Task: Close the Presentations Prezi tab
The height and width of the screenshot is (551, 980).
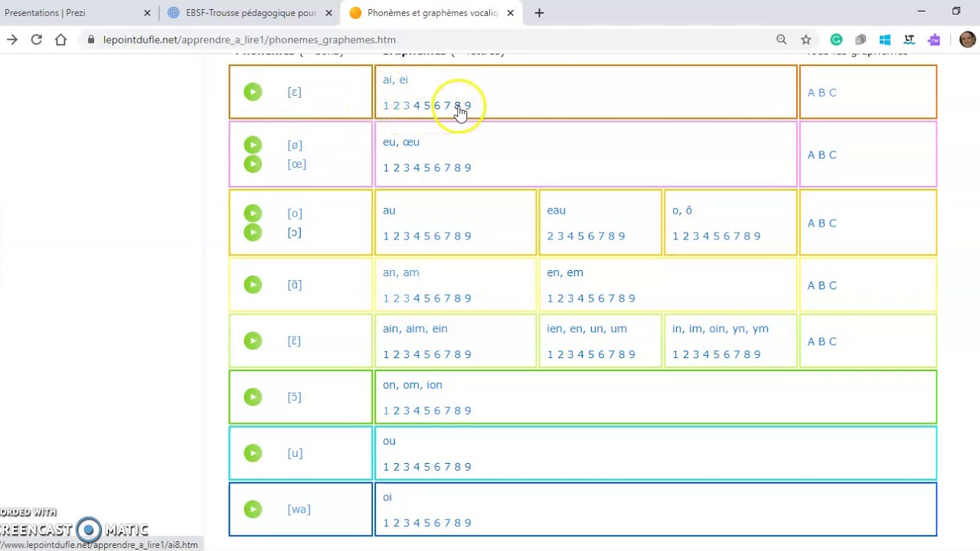Action: tap(147, 13)
